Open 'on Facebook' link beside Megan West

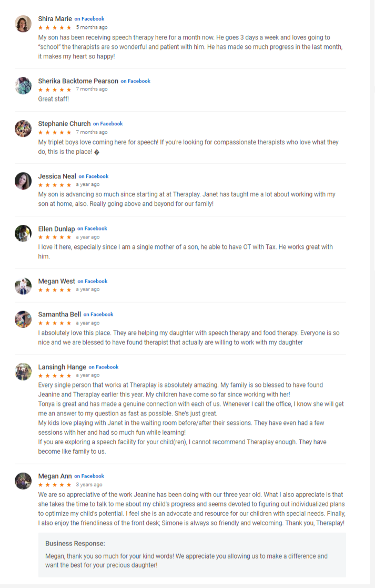pyautogui.click(x=92, y=281)
